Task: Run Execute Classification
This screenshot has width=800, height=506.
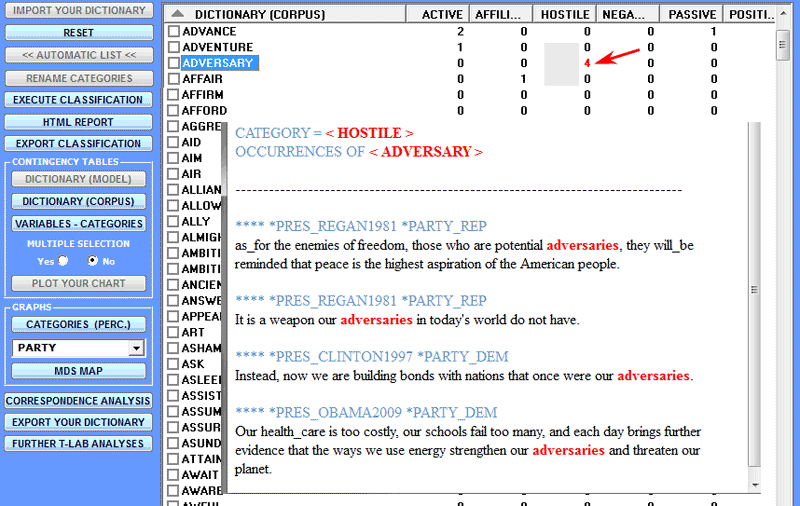Action: coord(79,100)
